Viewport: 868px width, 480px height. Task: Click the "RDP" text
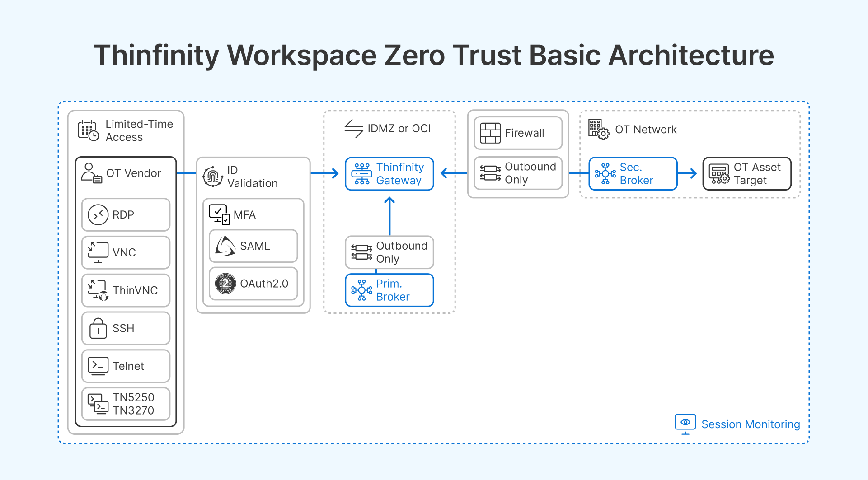pos(123,215)
